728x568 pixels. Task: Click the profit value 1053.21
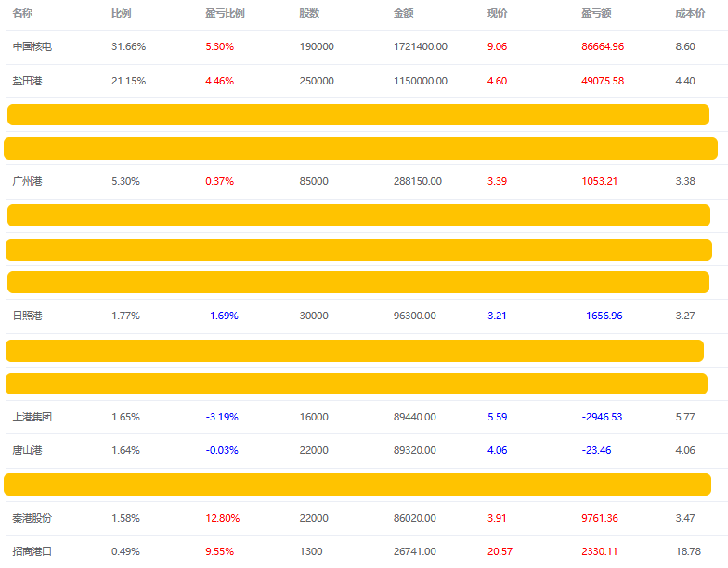pyautogui.click(x=600, y=182)
